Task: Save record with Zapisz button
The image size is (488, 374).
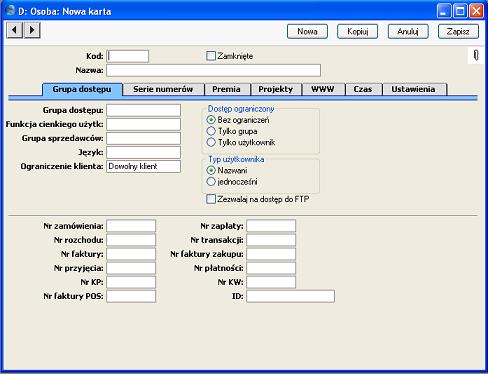Action: pos(458,32)
